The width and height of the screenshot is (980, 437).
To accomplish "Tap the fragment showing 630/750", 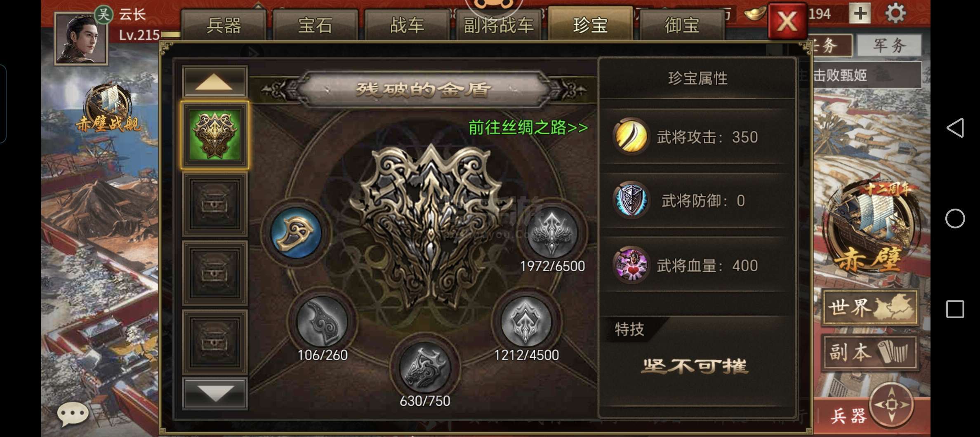I will 425,367.
